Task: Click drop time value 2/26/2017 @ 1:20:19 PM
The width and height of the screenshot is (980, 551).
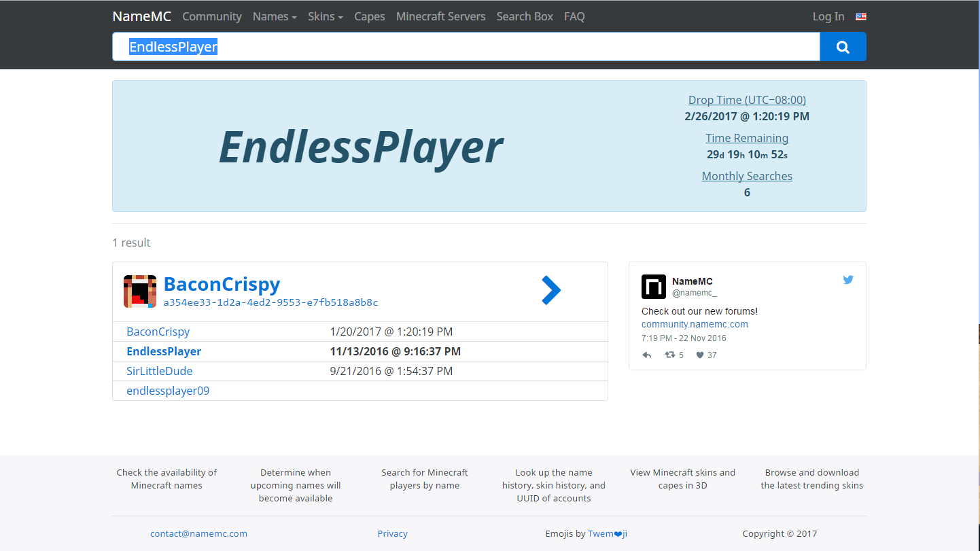Action: pos(747,116)
